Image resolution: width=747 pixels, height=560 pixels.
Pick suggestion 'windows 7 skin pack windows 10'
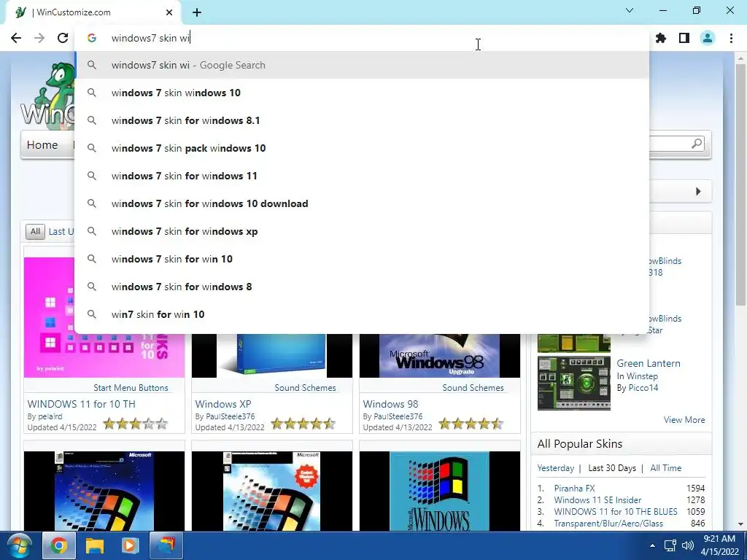[x=362, y=148]
